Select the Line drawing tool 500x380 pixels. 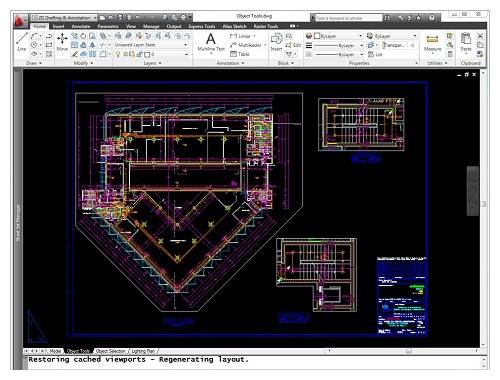point(22,42)
